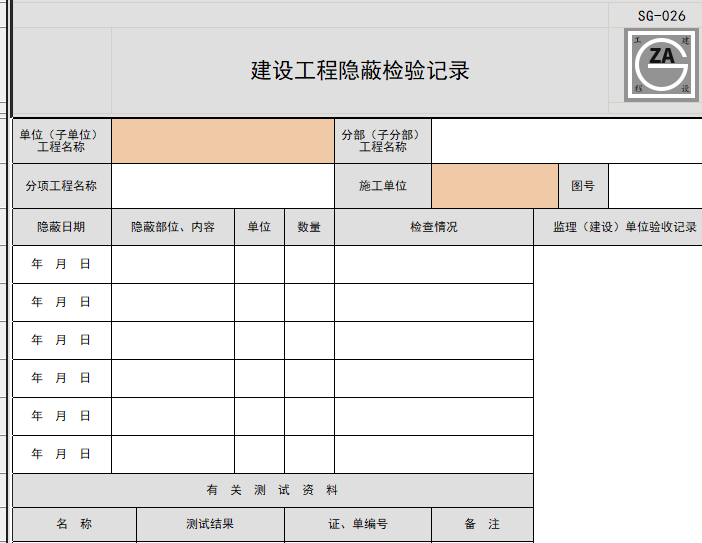Screen dimensions: 702x543
Task: Select the 图号 label cell
Action: tap(583, 186)
